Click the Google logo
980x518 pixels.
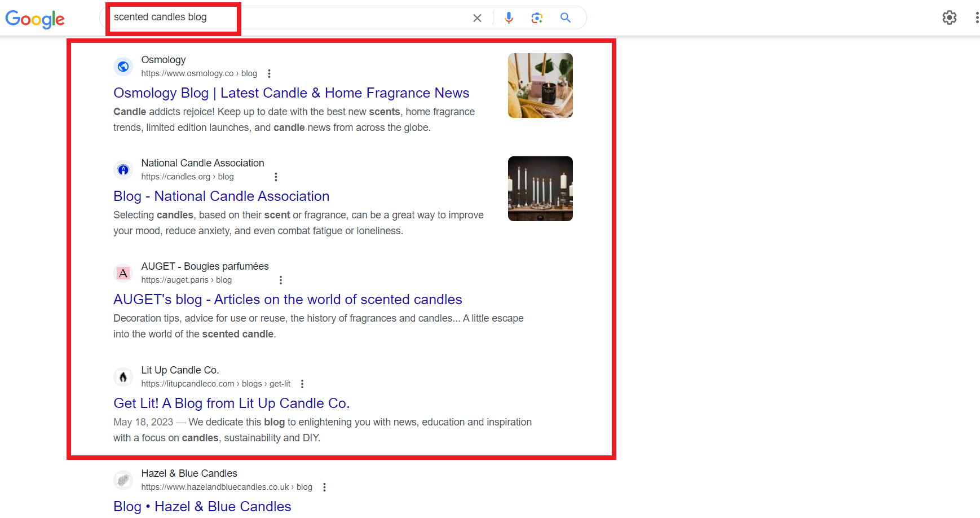pyautogui.click(x=35, y=19)
